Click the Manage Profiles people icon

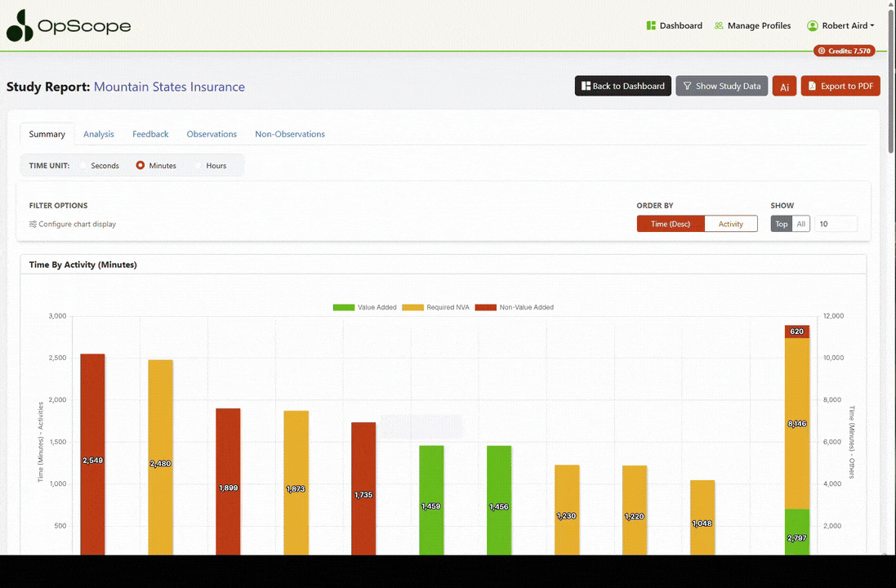coord(719,26)
